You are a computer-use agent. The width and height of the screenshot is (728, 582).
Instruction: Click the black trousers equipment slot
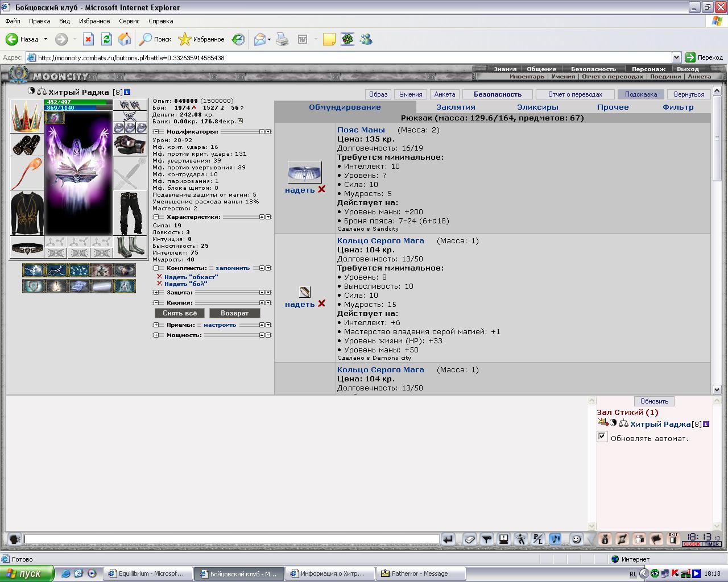tap(130, 213)
